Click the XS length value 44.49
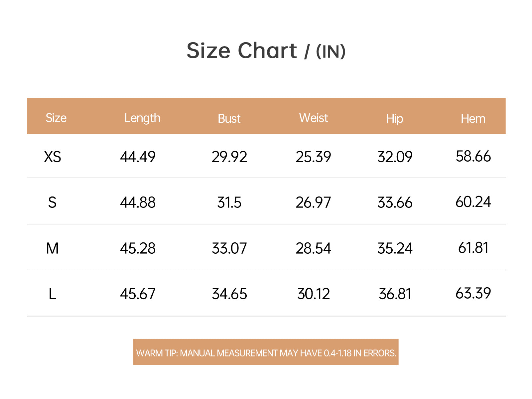Viewport: 532px width, 399px height. 138,157
